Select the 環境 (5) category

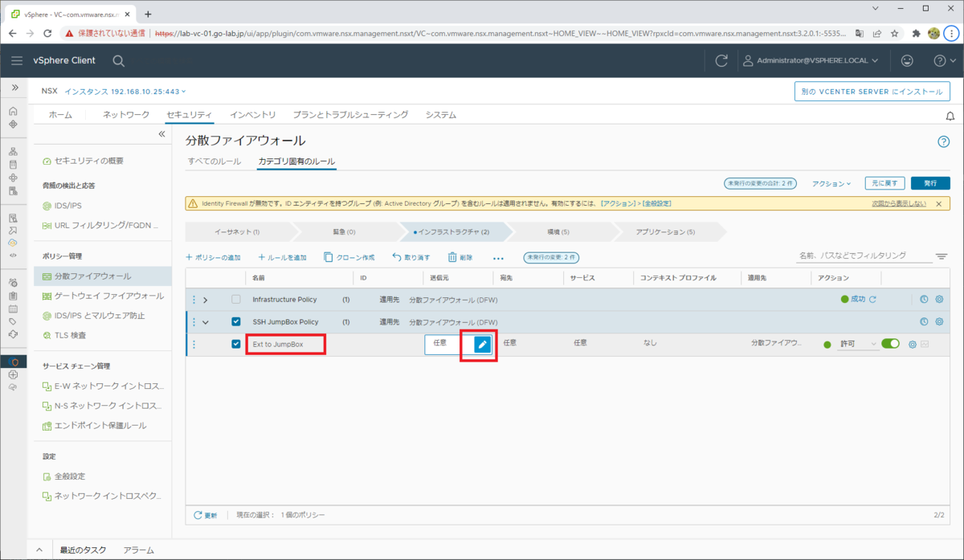coord(558,232)
